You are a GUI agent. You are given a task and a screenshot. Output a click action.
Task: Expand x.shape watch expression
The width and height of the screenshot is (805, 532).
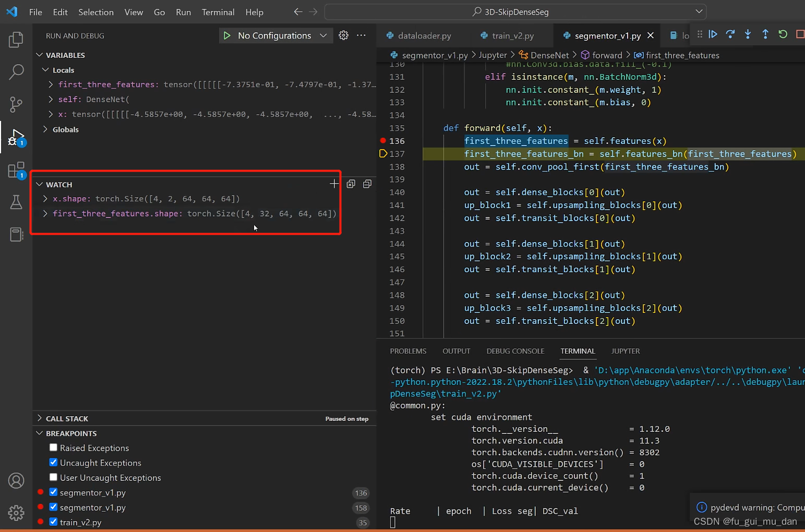45,199
